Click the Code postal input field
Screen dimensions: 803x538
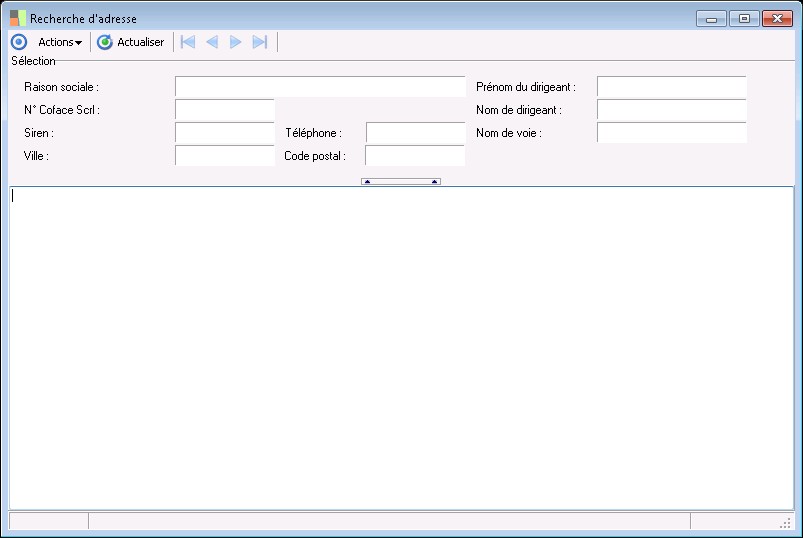tap(415, 156)
